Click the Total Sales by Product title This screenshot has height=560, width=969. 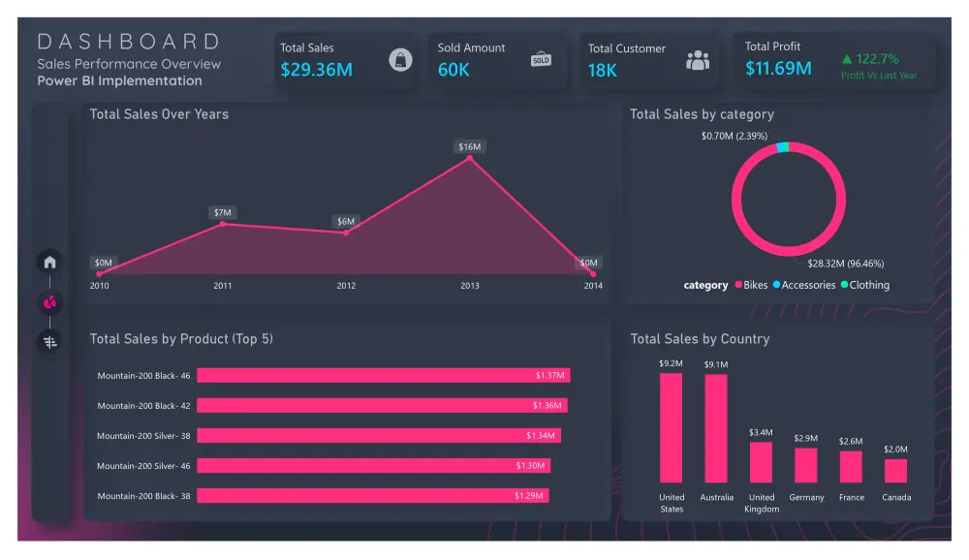[181, 339]
